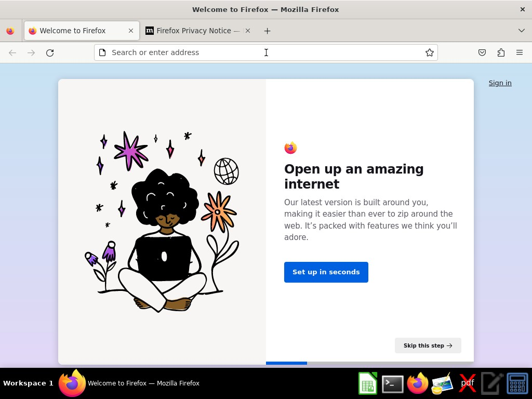
Task: Click the Firefox View icon in tab bar
Action: point(10,31)
